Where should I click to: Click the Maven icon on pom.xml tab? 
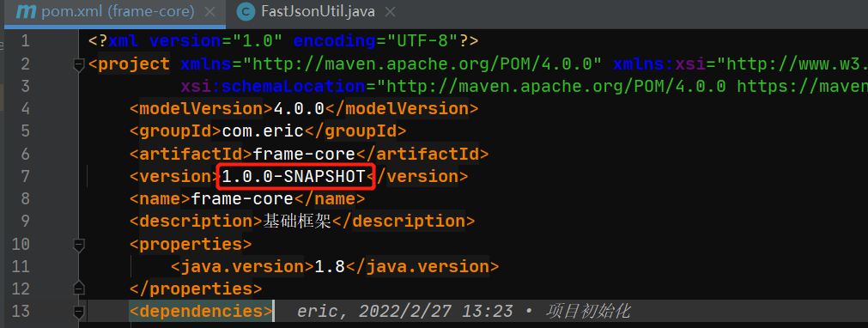point(26,12)
